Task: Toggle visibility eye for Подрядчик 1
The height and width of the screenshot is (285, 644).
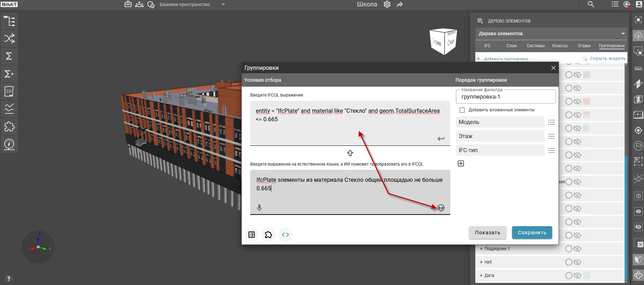Action: pyautogui.click(x=577, y=249)
